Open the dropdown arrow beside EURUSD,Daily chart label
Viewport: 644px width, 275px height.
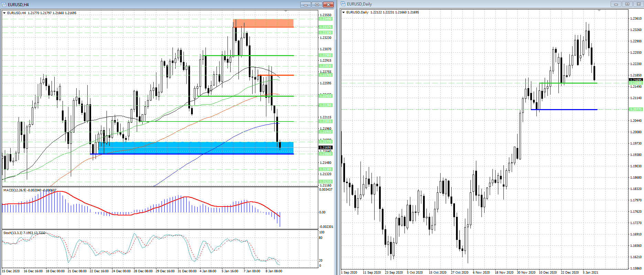coord(343,12)
